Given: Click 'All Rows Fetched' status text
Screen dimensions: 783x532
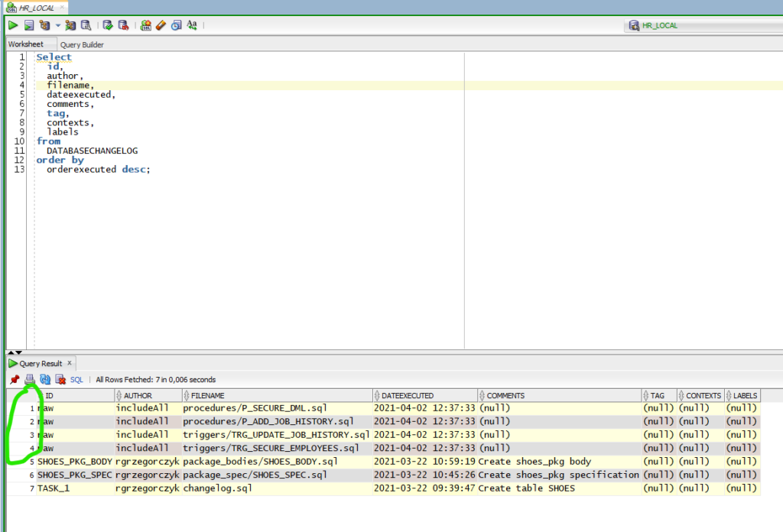Looking at the screenshot, I should coord(156,380).
